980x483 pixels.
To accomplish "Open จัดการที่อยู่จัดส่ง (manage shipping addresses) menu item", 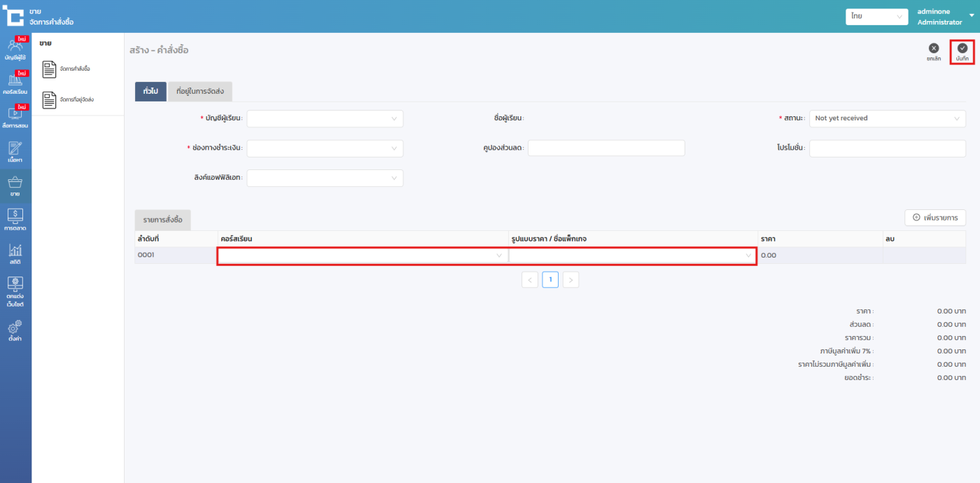I will click(76, 100).
